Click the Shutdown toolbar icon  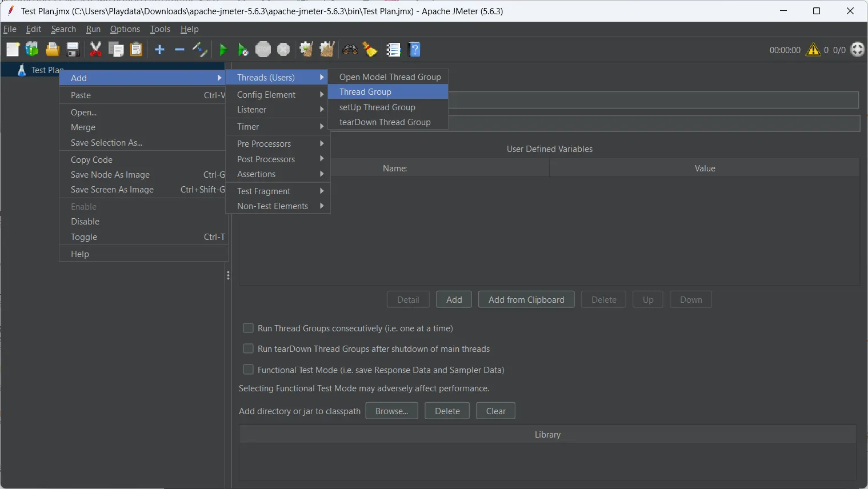pyautogui.click(x=283, y=50)
